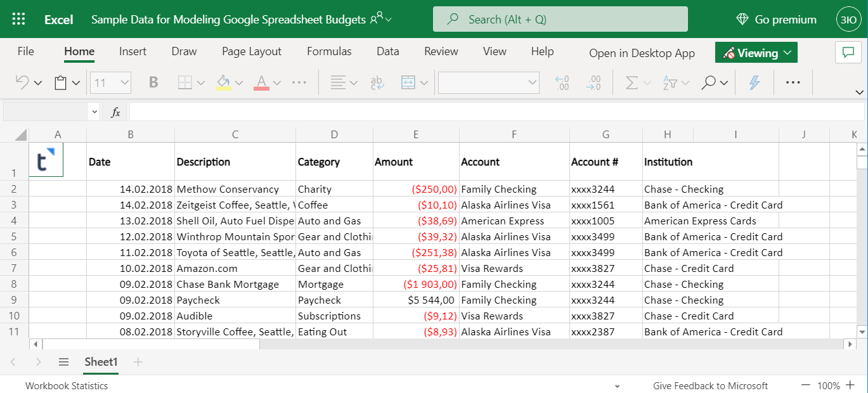Open the Comments pane icon

point(848,53)
